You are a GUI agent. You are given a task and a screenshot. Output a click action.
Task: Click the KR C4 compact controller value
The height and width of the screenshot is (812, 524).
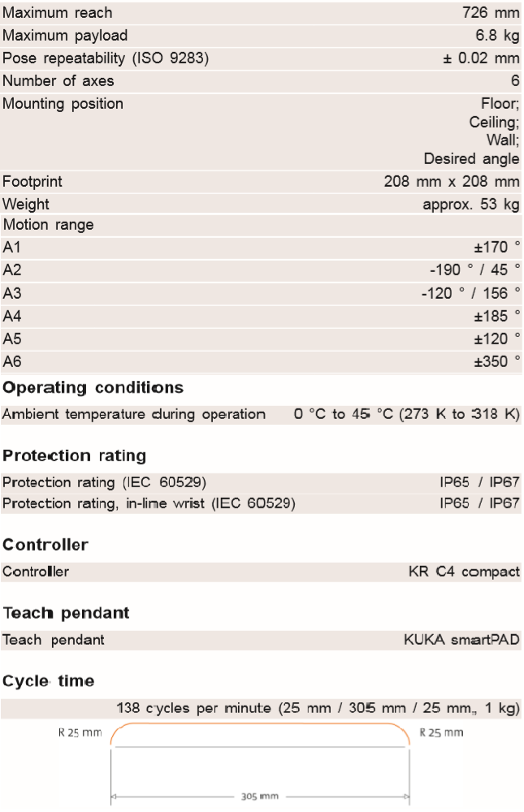(x=464, y=572)
